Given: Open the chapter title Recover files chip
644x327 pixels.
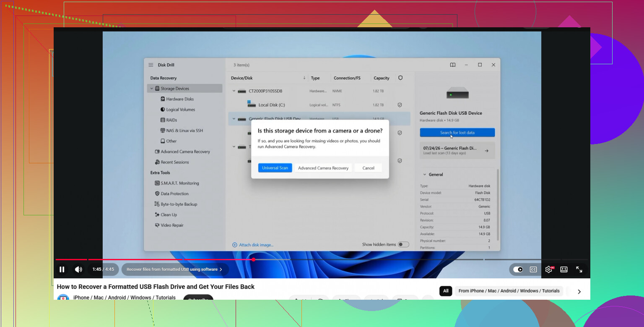Looking at the screenshot, I should [175, 269].
